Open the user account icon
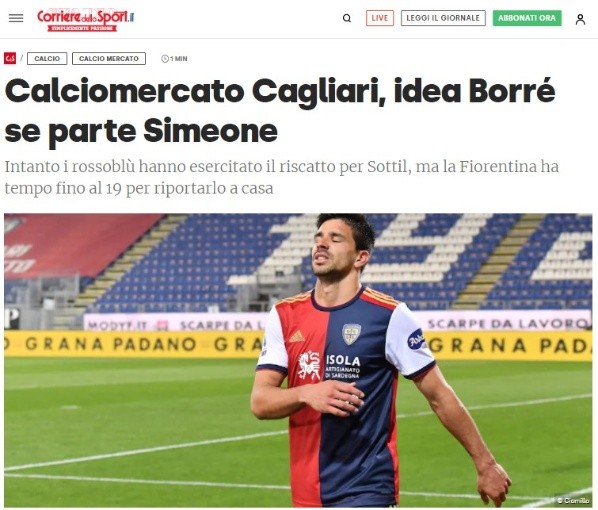The height and width of the screenshot is (510, 598). (580, 19)
